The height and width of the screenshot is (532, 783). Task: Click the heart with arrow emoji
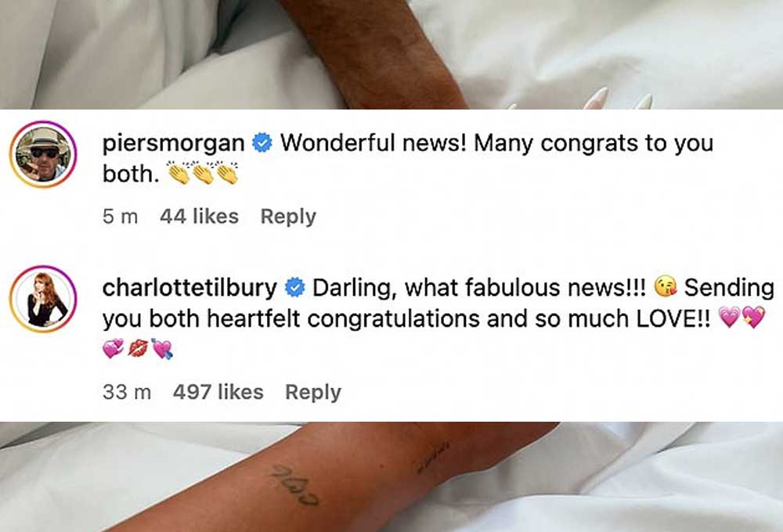162,349
